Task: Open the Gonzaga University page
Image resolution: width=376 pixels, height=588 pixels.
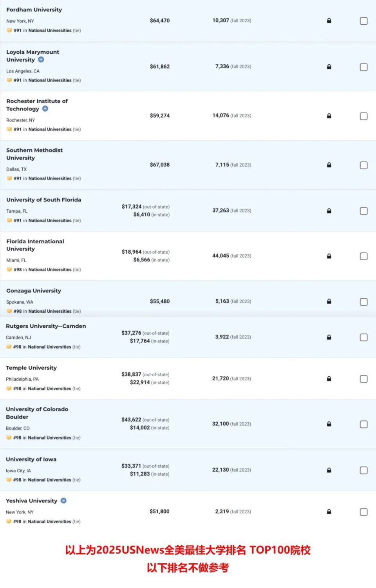Action: pyautogui.click(x=33, y=290)
